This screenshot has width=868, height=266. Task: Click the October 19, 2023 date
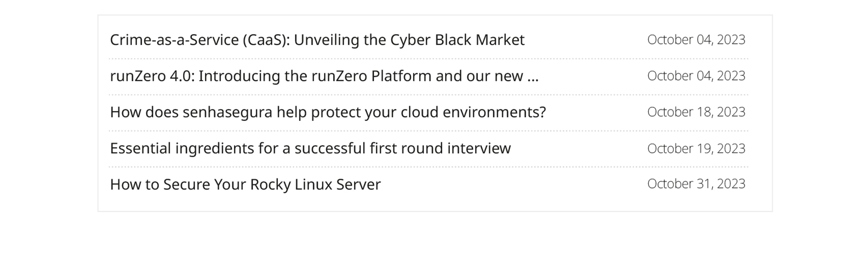click(696, 149)
